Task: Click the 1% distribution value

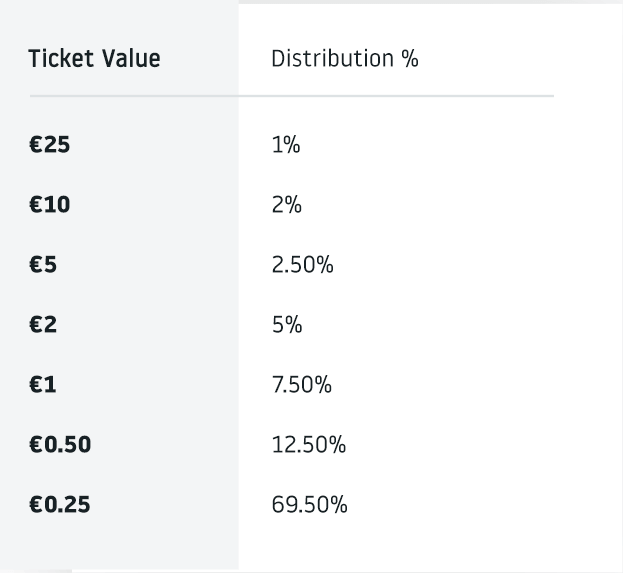Action: click(286, 144)
